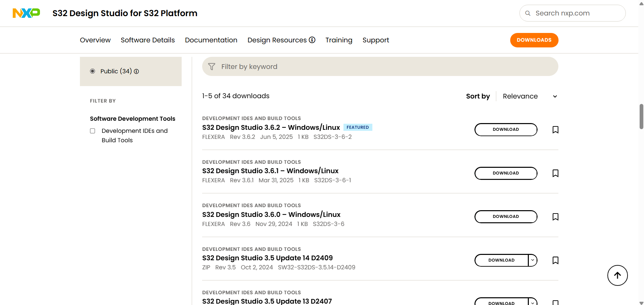Bookmark S32 Design Studio 3.6.1 download
644x305 pixels.
pos(555,173)
